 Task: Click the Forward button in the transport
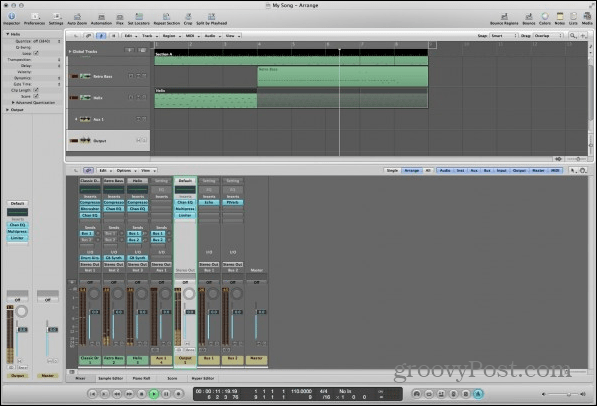tap(129, 394)
